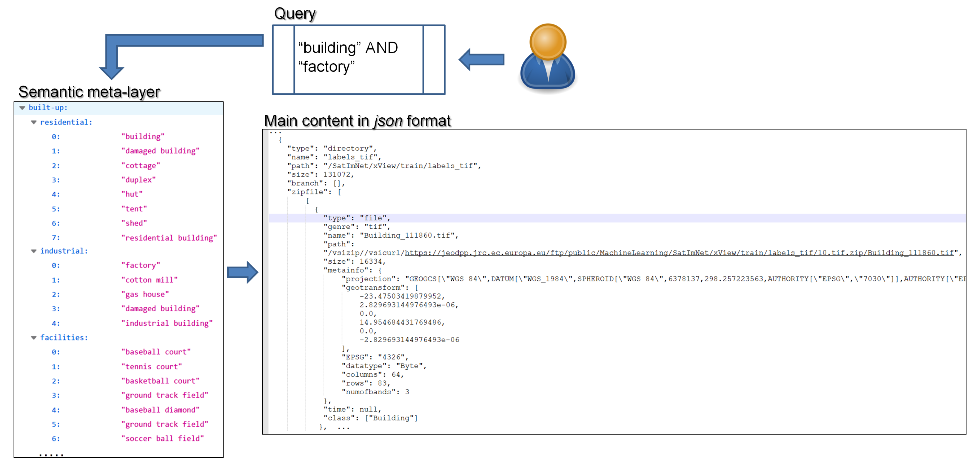Collapse the facilities subtree
The image size is (980, 469).
click(34, 338)
